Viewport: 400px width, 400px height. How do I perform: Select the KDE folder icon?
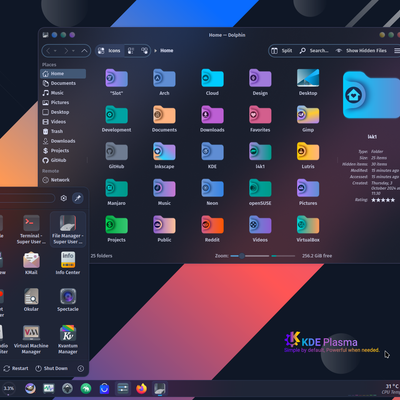[x=212, y=152]
